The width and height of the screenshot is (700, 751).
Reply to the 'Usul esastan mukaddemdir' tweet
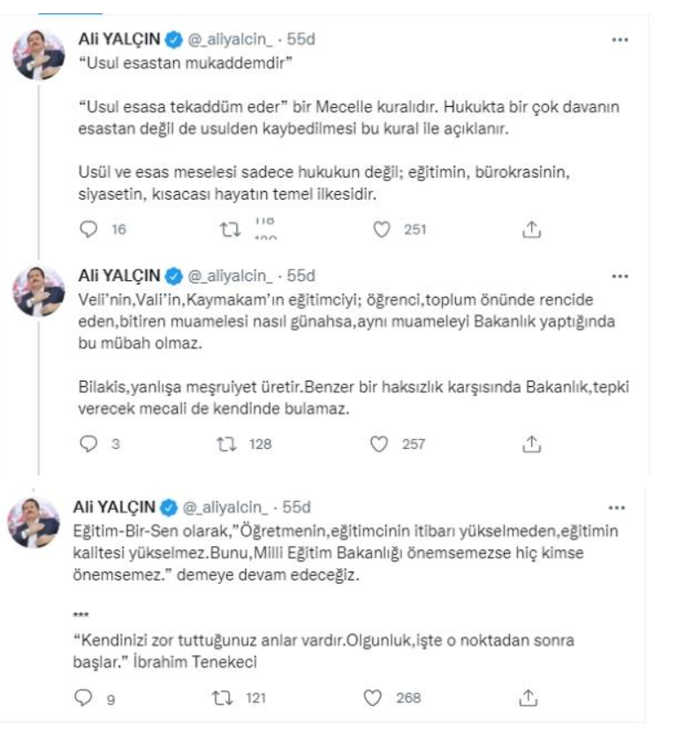pos(87,230)
